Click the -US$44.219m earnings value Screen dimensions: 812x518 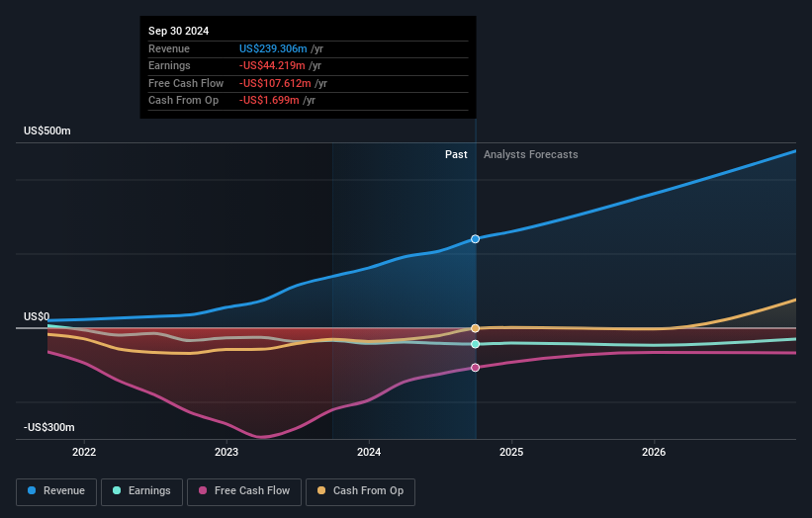272,65
